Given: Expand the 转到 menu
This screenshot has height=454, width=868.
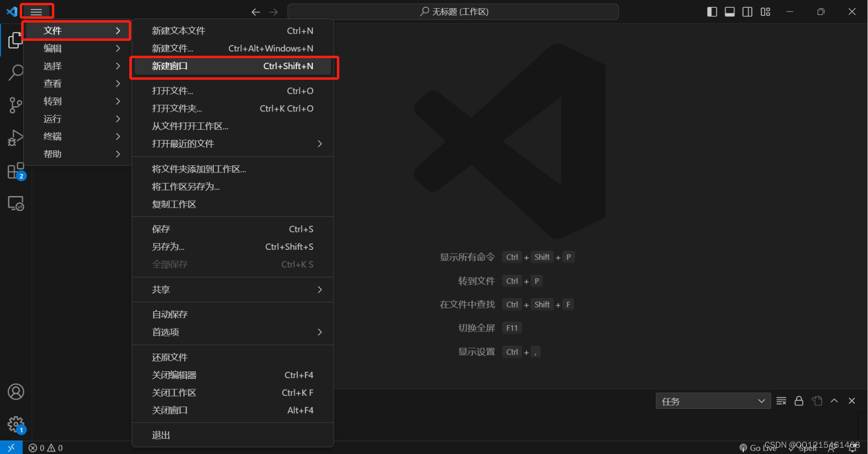Looking at the screenshot, I should pos(77,101).
